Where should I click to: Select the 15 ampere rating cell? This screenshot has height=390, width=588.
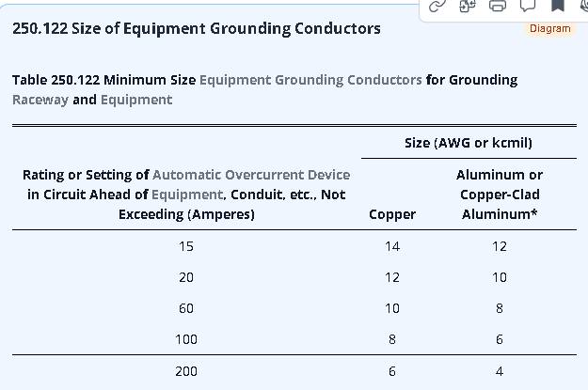click(x=186, y=246)
